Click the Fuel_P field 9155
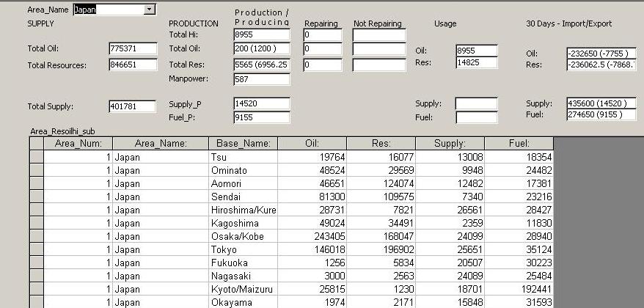The width and height of the screenshot is (644, 308). click(262, 117)
